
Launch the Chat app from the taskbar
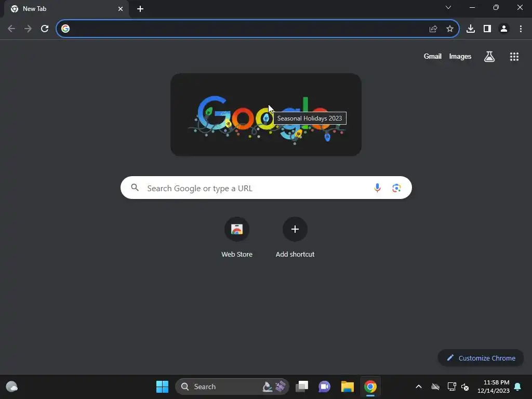pyautogui.click(x=324, y=387)
